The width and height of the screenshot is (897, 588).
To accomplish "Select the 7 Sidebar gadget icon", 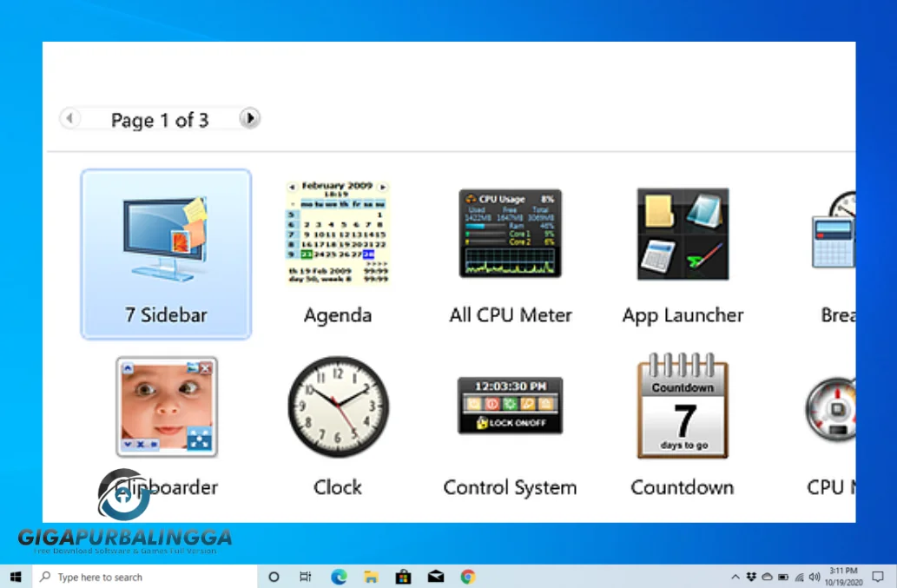I will [x=166, y=239].
